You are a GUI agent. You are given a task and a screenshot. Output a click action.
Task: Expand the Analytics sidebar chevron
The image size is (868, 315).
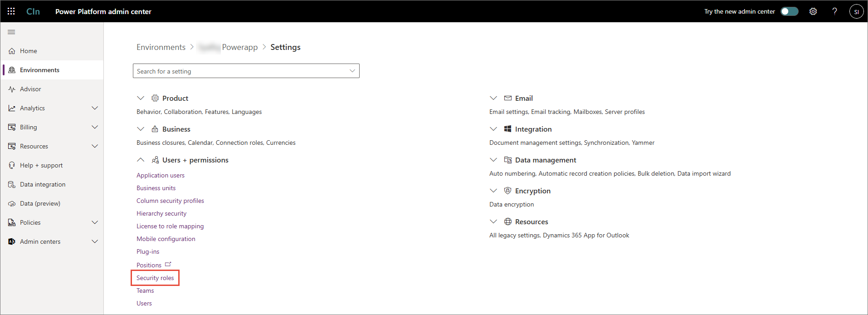pos(95,108)
